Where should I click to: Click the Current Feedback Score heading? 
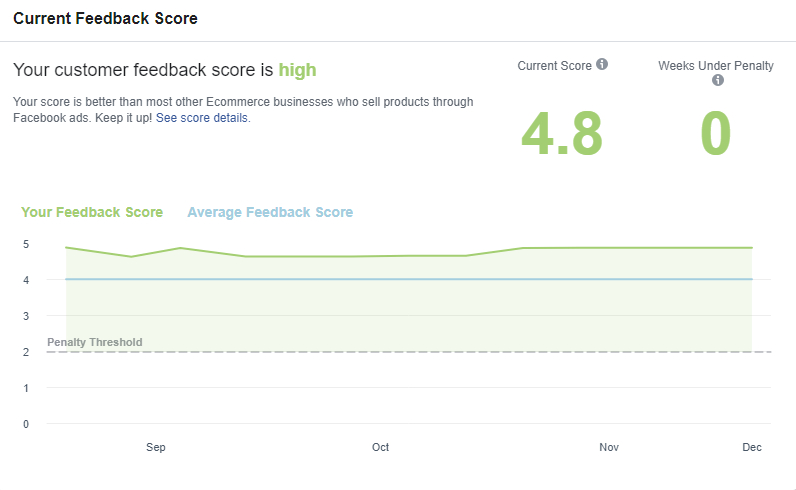point(105,19)
